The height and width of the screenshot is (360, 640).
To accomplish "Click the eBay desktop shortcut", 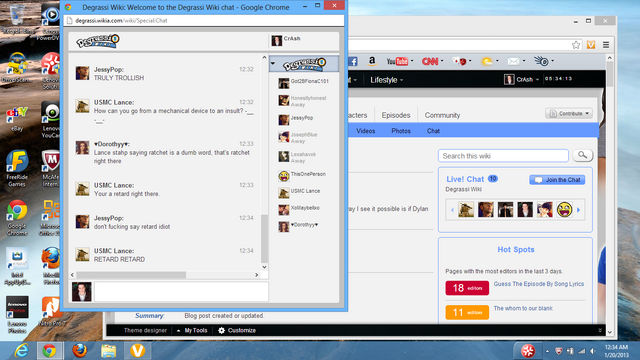I will click(17, 119).
